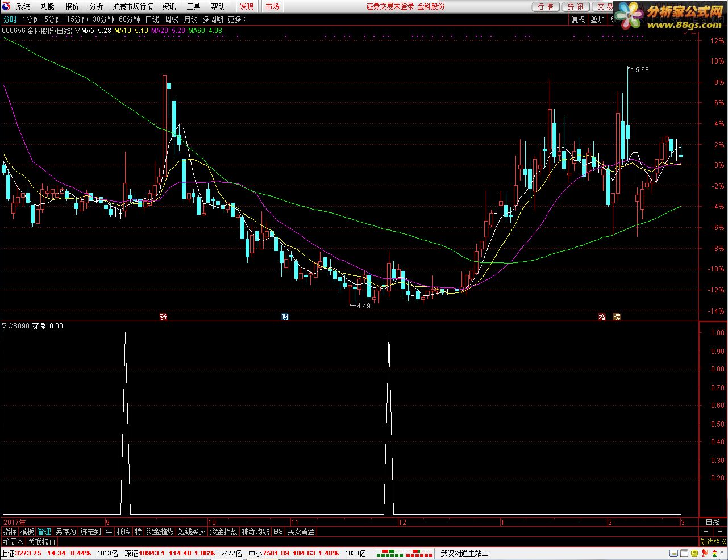Switch to 5分钟 chart period

coord(53,19)
